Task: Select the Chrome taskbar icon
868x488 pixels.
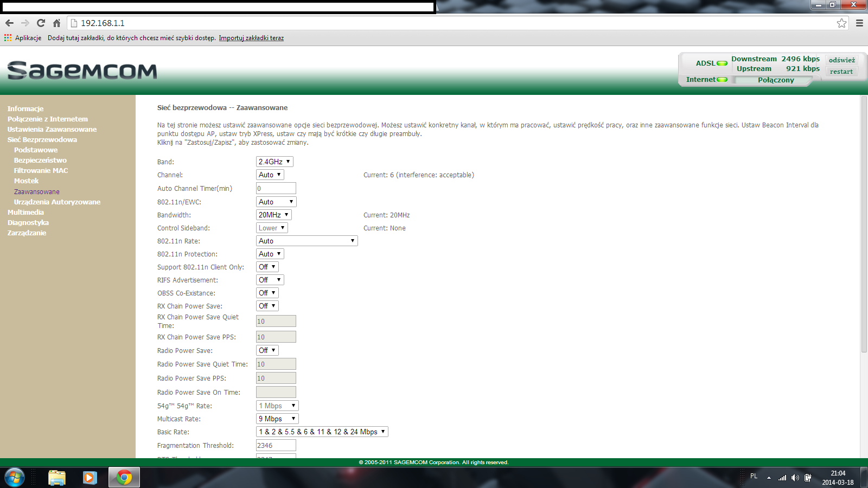Action: click(x=124, y=478)
